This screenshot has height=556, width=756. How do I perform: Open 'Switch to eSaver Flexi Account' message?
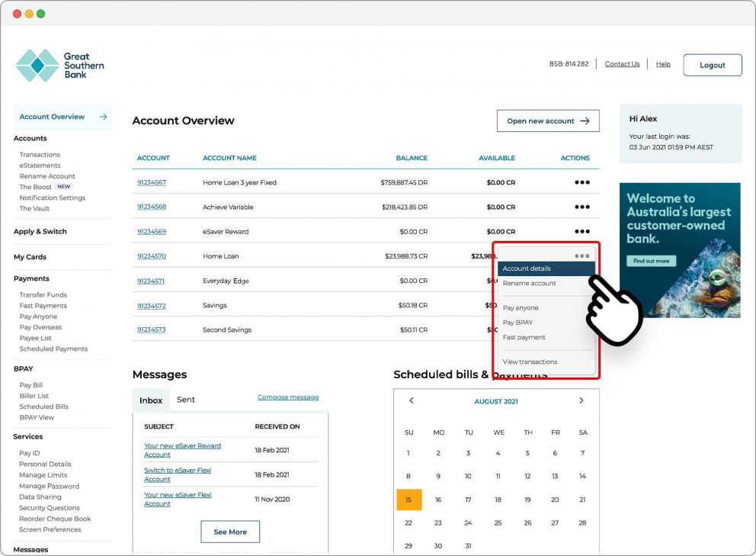[178, 475]
